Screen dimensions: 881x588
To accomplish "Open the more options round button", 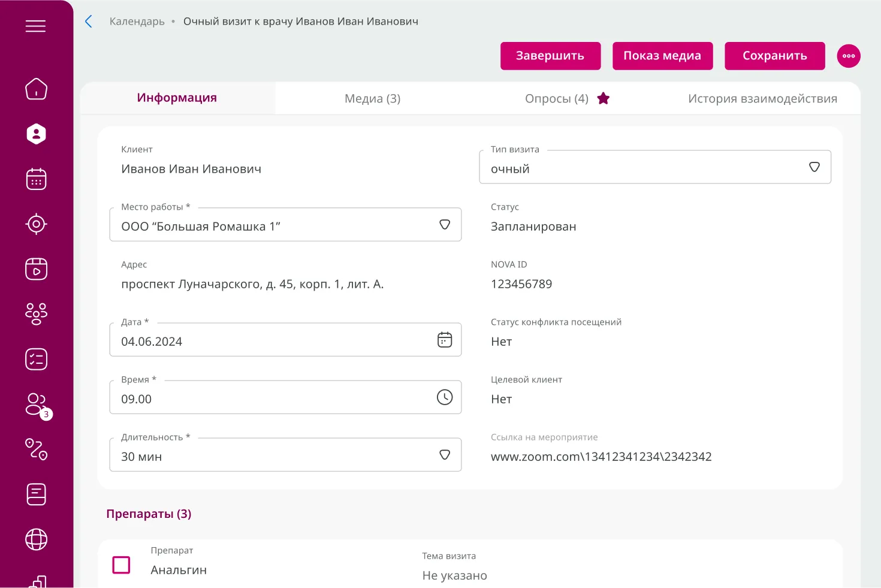I will click(848, 56).
